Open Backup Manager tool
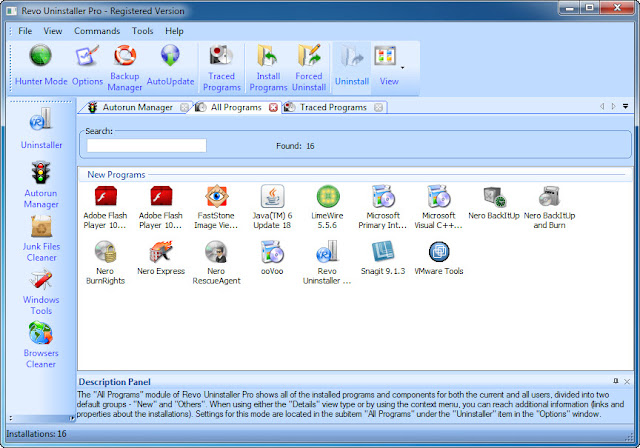The height and width of the screenshot is (448, 640). (125, 68)
